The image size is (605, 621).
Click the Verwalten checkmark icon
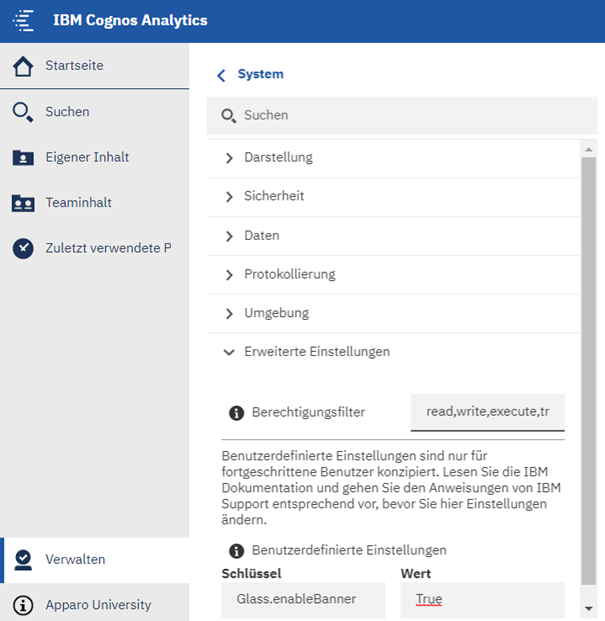23,560
